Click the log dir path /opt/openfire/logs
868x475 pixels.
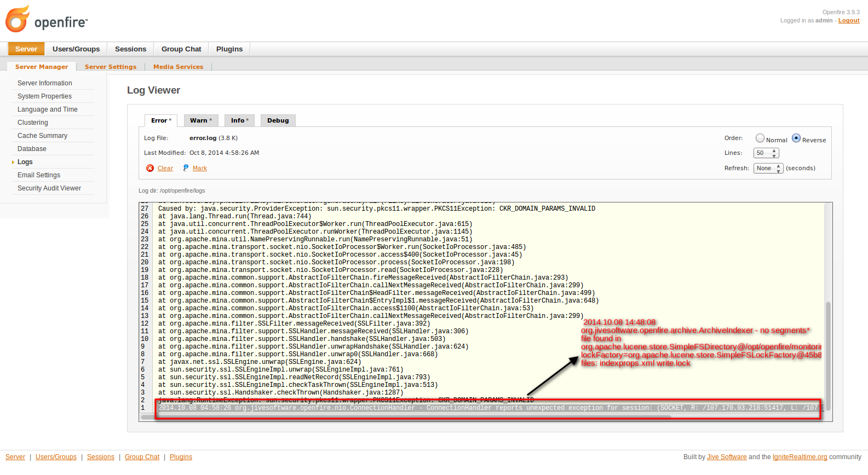182,191
